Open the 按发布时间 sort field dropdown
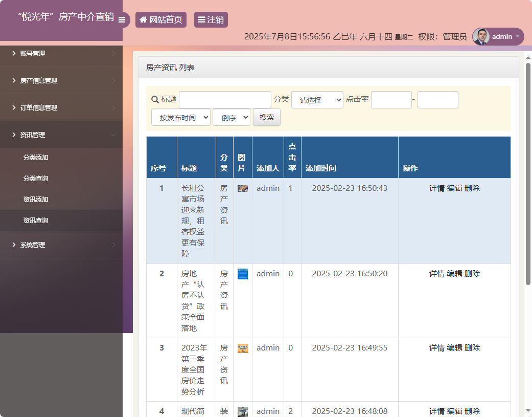 (x=181, y=117)
